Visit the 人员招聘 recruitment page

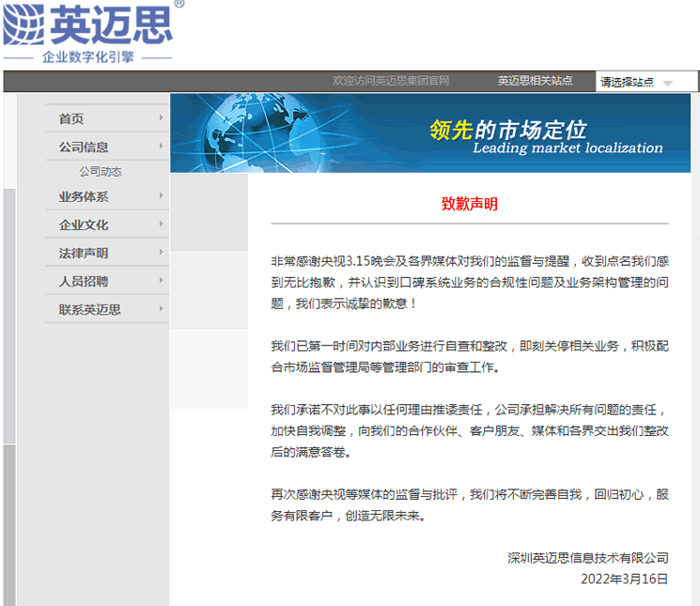click(84, 281)
